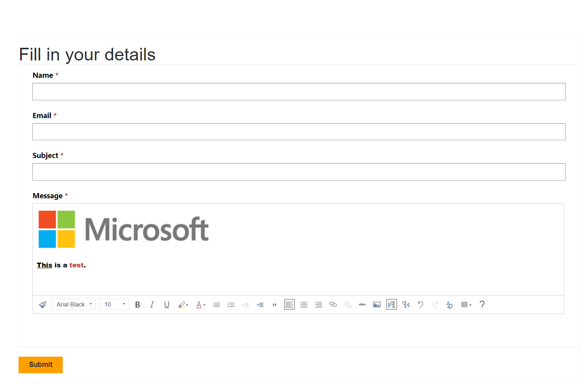Use the format painter tool
588x391 pixels.
point(43,304)
